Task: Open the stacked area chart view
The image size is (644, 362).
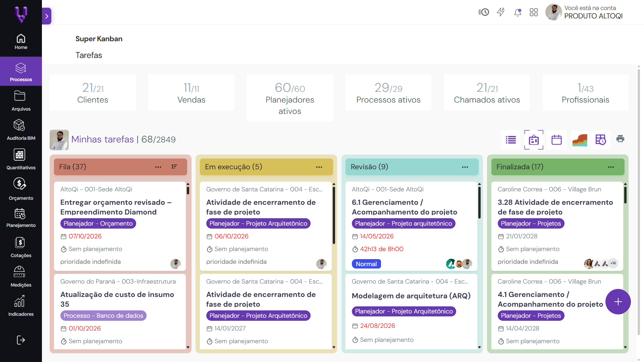Action: (x=580, y=139)
